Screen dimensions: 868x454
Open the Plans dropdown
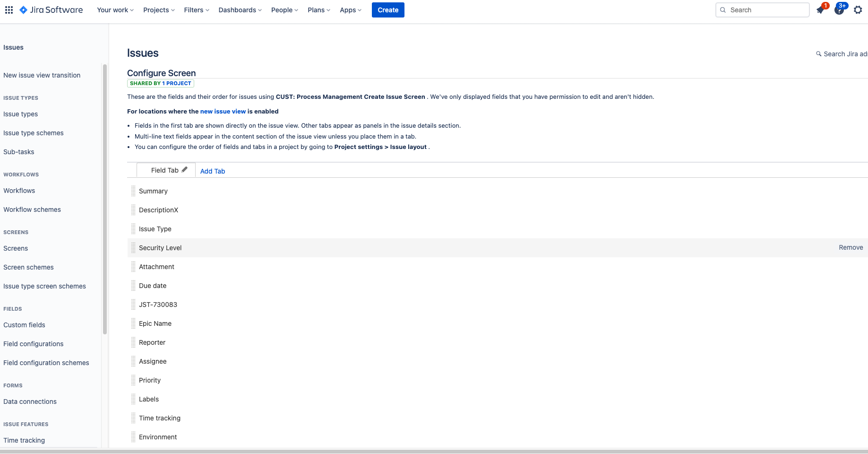pos(319,10)
